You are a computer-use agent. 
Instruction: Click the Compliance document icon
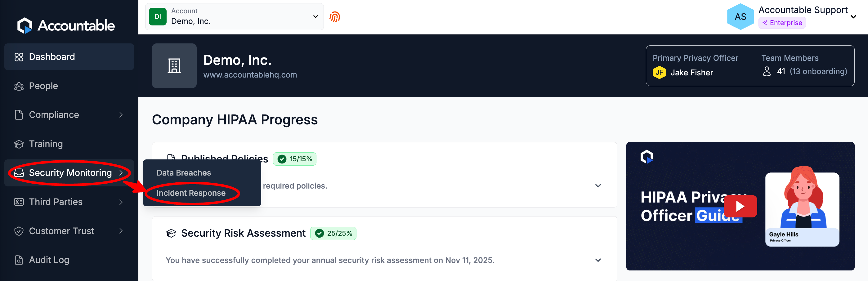[19, 115]
